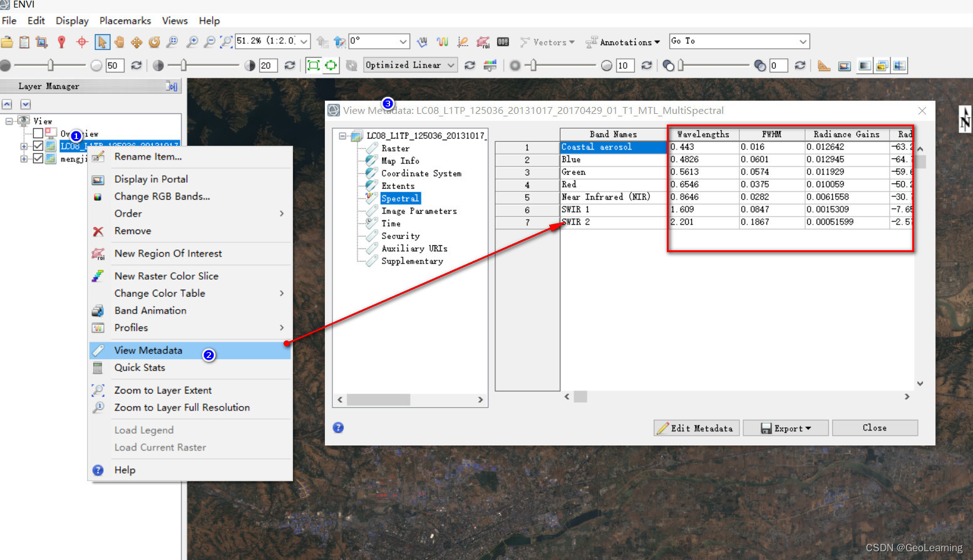Select the Map Info metadata item
Screen dimensions: 973x560
(400, 161)
